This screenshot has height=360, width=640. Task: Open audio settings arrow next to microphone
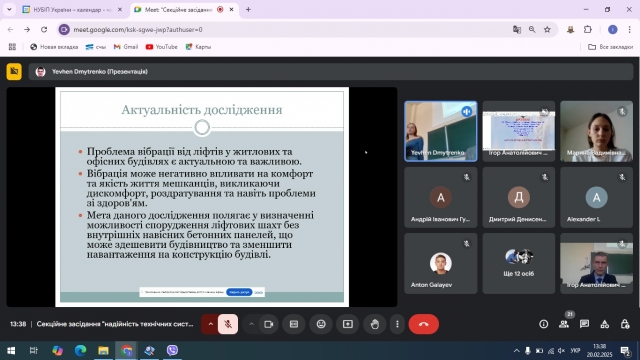tap(211, 324)
